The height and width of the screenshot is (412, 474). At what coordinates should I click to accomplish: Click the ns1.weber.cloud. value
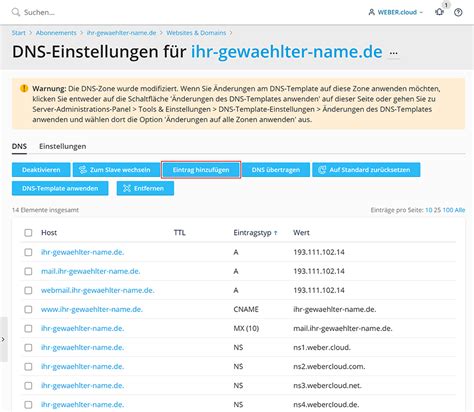[322, 347]
